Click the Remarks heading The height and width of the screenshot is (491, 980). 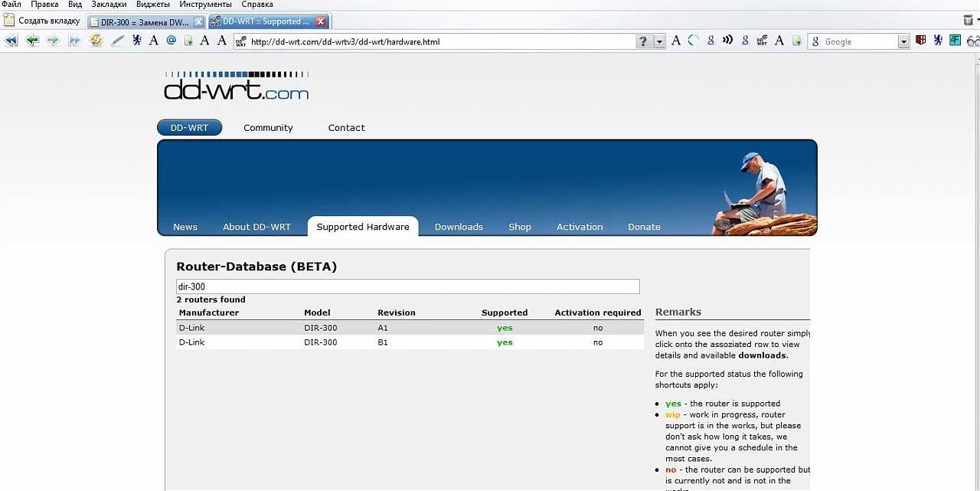[x=678, y=312]
